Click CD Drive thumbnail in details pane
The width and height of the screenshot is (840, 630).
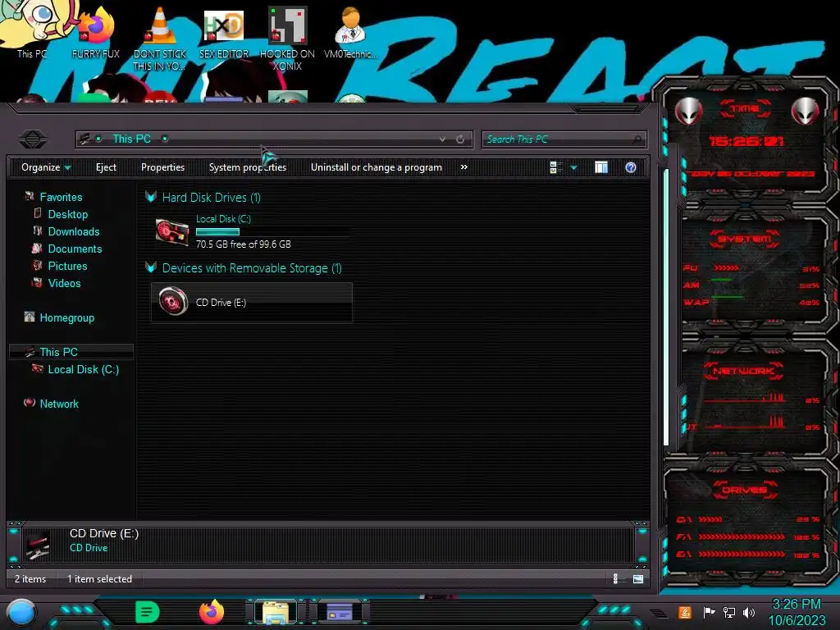(x=38, y=546)
